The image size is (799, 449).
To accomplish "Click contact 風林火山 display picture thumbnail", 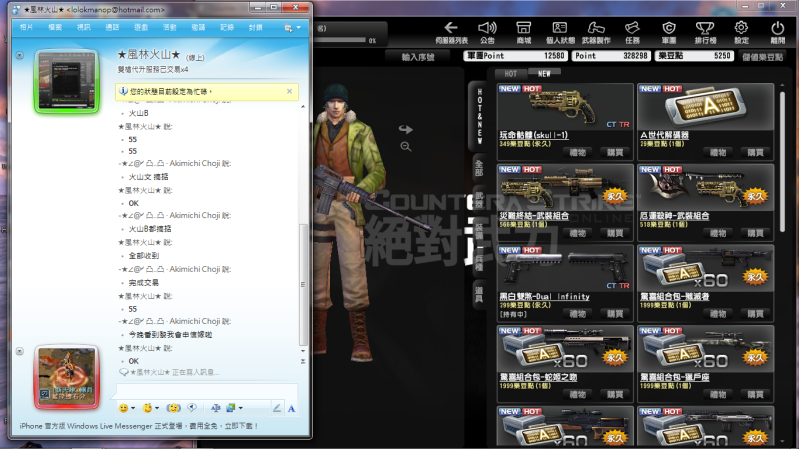I will (x=67, y=81).
